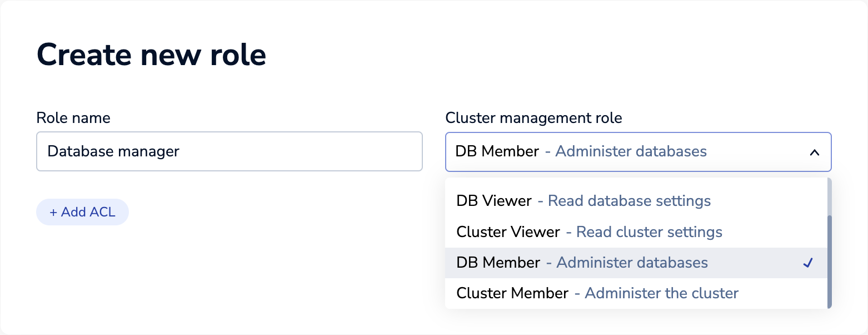The height and width of the screenshot is (335, 868).
Task: Pick the highlighted DB Member option
Action: pos(498,263)
